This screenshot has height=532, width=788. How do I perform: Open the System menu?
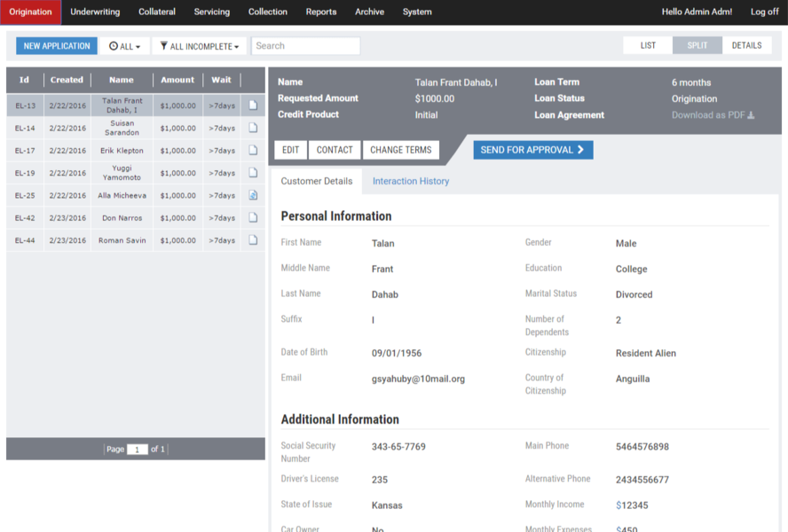pos(416,12)
